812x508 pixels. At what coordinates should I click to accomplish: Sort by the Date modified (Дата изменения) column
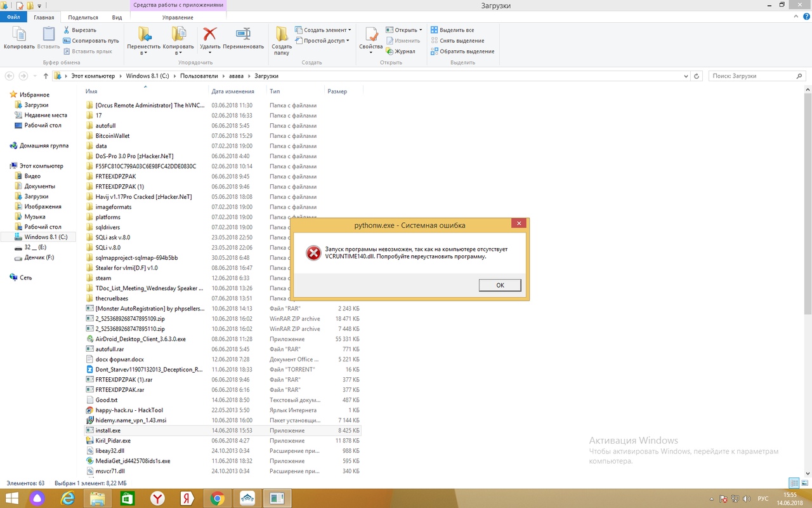coord(233,91)
